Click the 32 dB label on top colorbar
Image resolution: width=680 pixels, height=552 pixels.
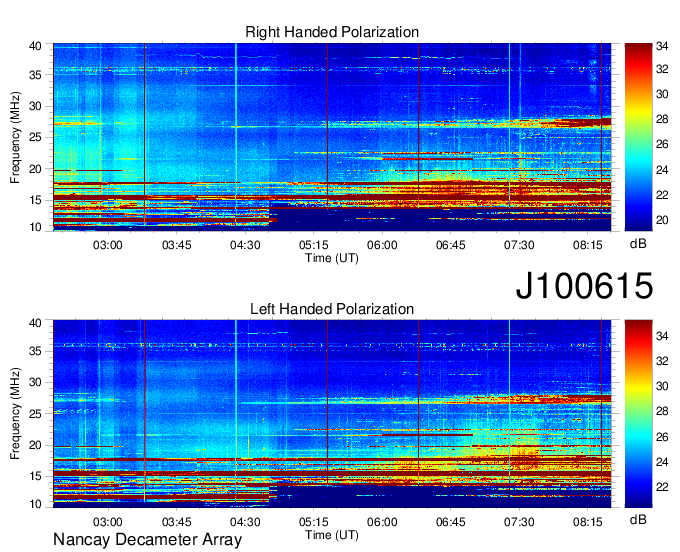[662, 69]
